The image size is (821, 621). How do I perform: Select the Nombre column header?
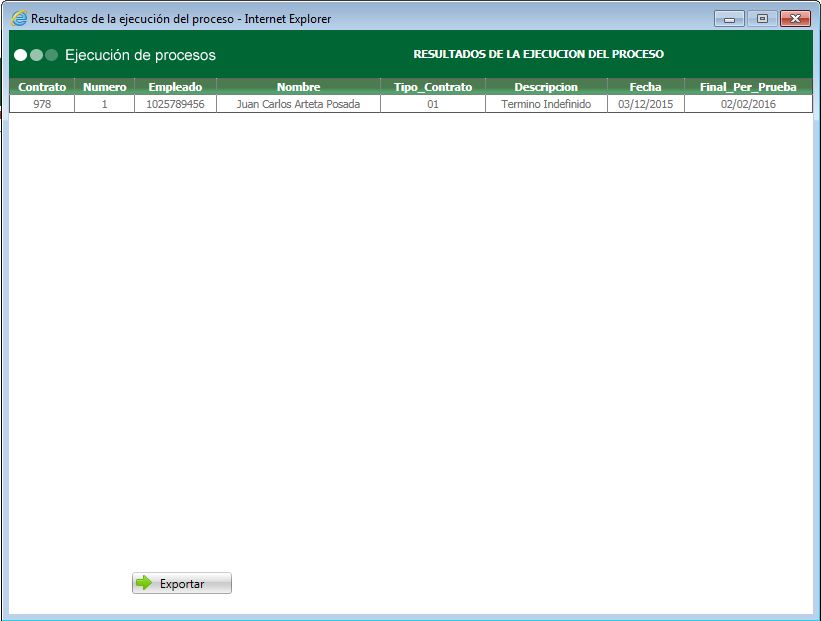[x=298, y=87]
